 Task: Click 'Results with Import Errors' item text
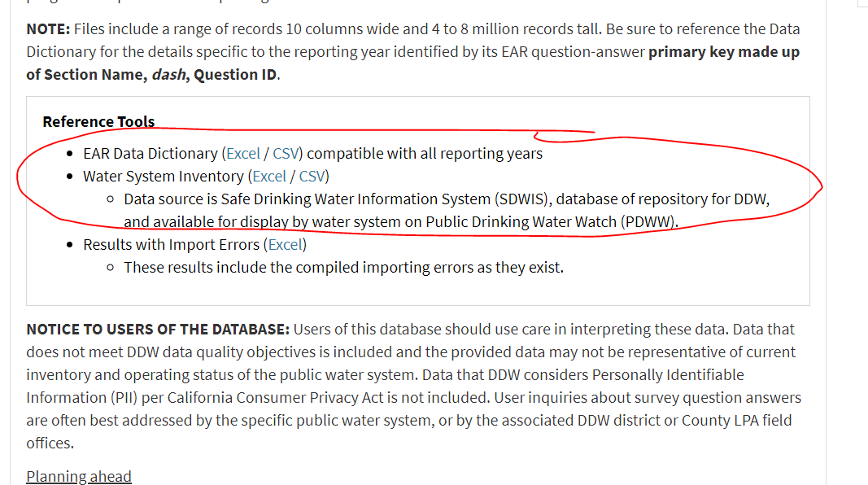[x=171, y=245]
